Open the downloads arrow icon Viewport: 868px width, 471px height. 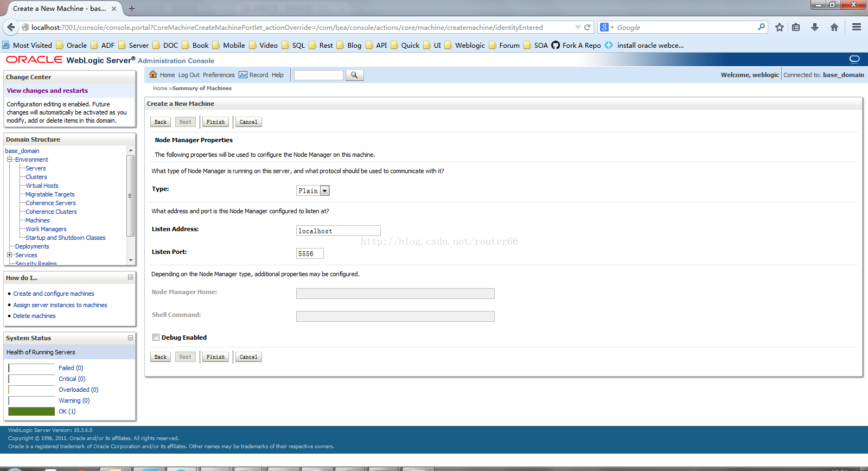[x=814, y=27]
